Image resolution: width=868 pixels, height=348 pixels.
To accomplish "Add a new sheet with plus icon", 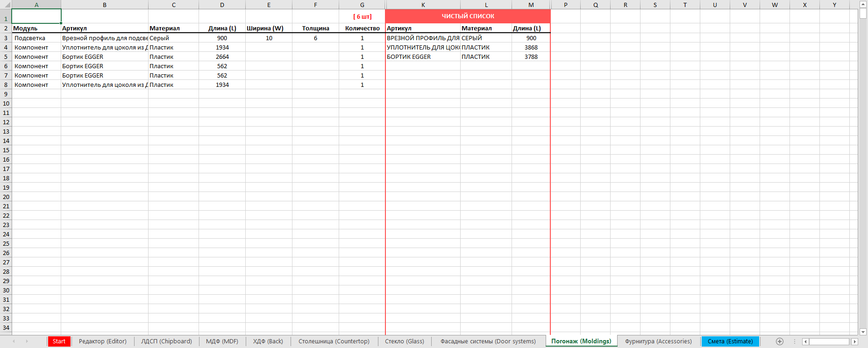I will coord(779,341).
